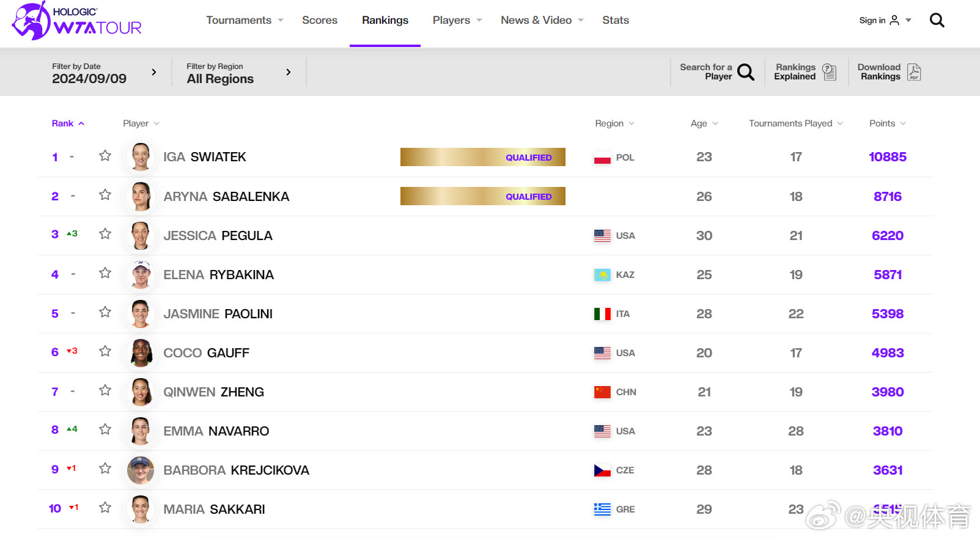
Task: Star Coco Gauff as favorite
Action: point(105,351)
